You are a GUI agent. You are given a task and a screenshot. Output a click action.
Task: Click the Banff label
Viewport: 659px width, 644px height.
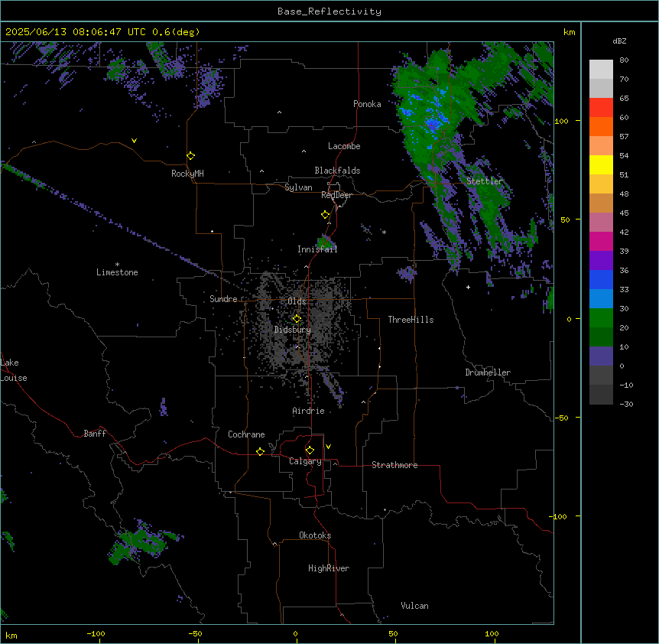[x=95, y=434]
